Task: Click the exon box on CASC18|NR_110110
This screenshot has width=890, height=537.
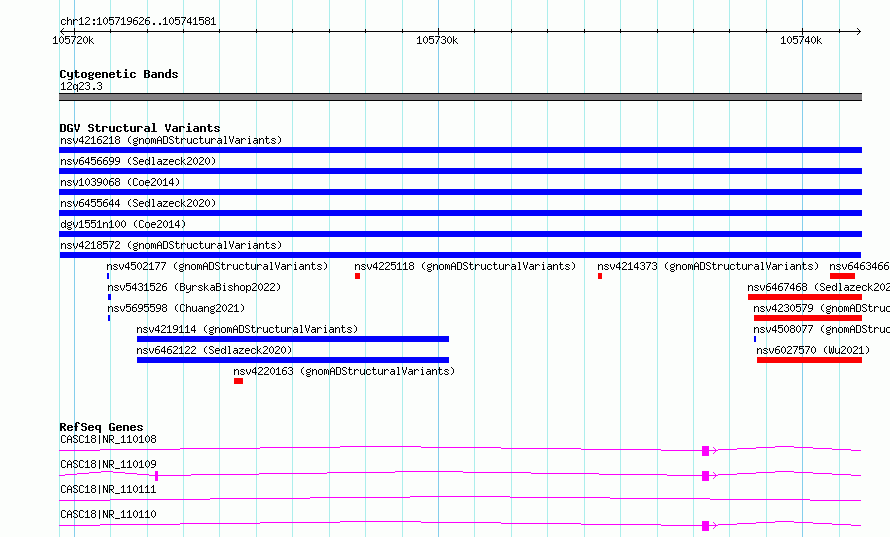Action: [x=706, y=526]
